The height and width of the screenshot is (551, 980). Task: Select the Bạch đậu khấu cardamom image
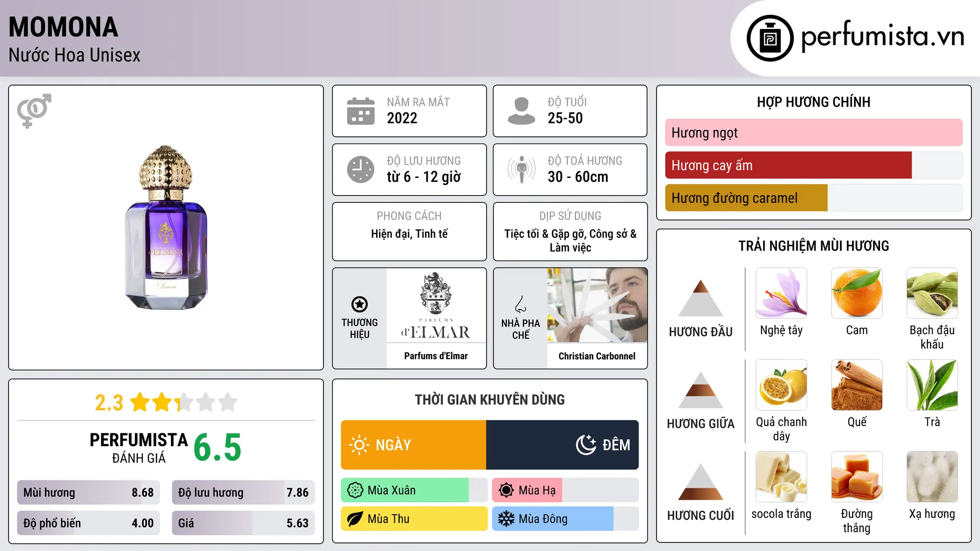[932, 293]
